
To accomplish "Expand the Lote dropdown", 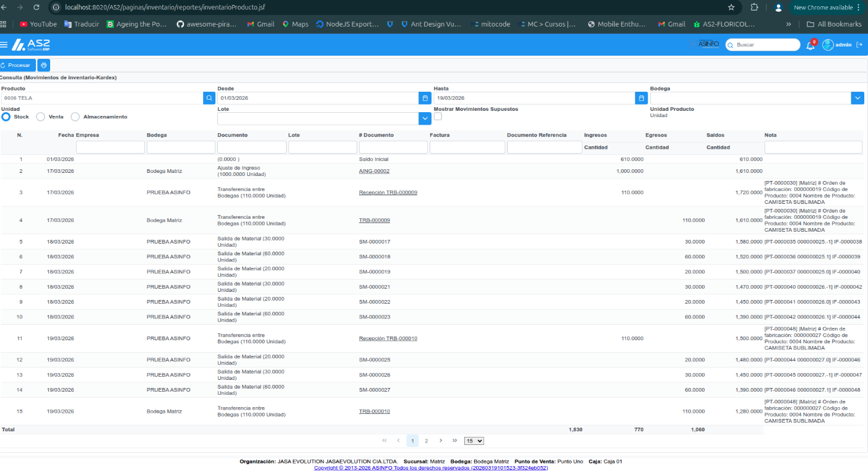I will coord(425,118).
